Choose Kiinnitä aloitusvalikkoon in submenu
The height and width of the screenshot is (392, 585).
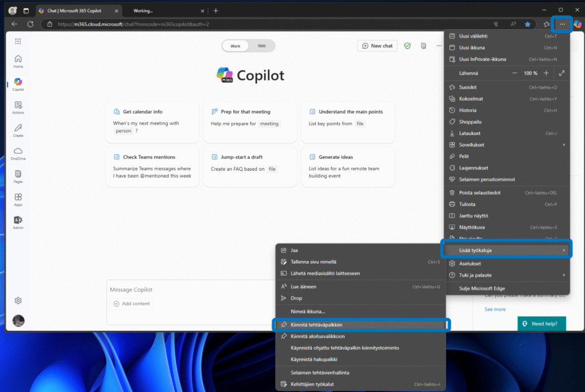coord(361,337)
